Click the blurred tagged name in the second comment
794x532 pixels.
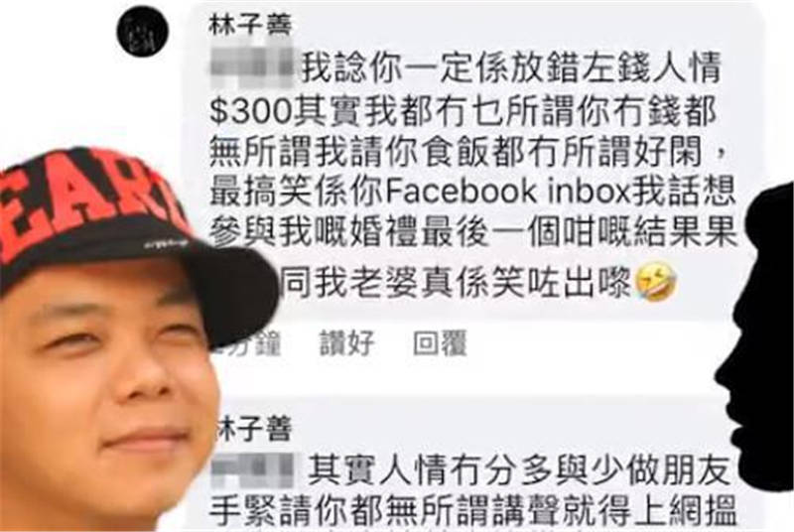point(252,470)
